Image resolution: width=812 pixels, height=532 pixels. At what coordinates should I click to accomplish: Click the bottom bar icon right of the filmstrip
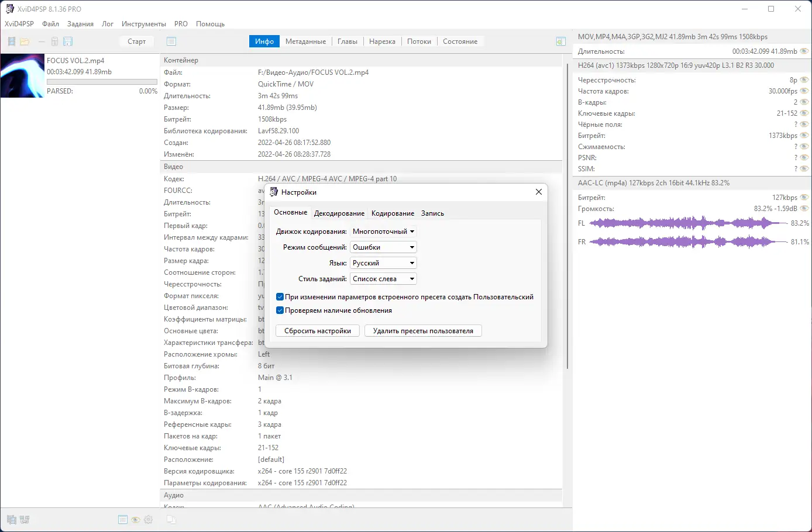point(25,519)
